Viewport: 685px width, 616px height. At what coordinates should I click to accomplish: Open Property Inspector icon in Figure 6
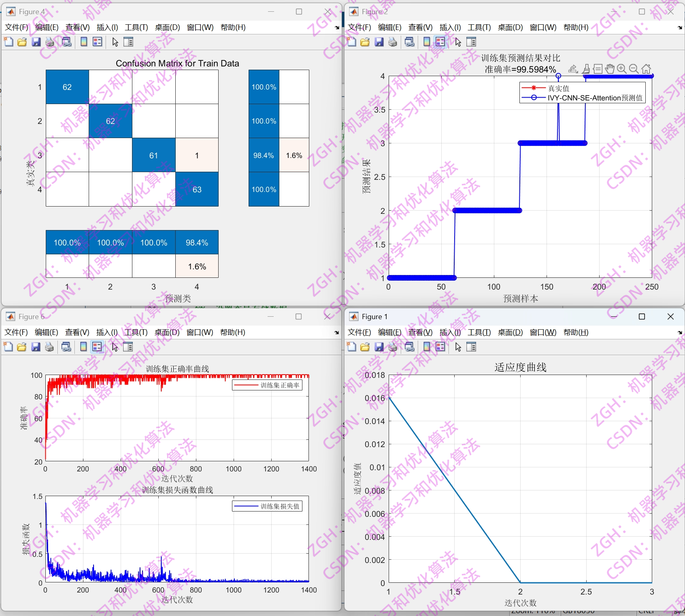click(128, 347)
